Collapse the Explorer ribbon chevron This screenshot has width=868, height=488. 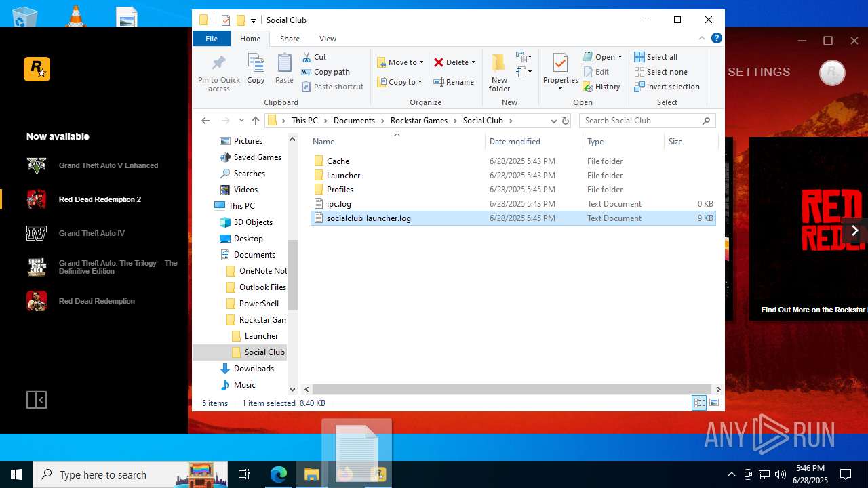[x=702, y=39]
